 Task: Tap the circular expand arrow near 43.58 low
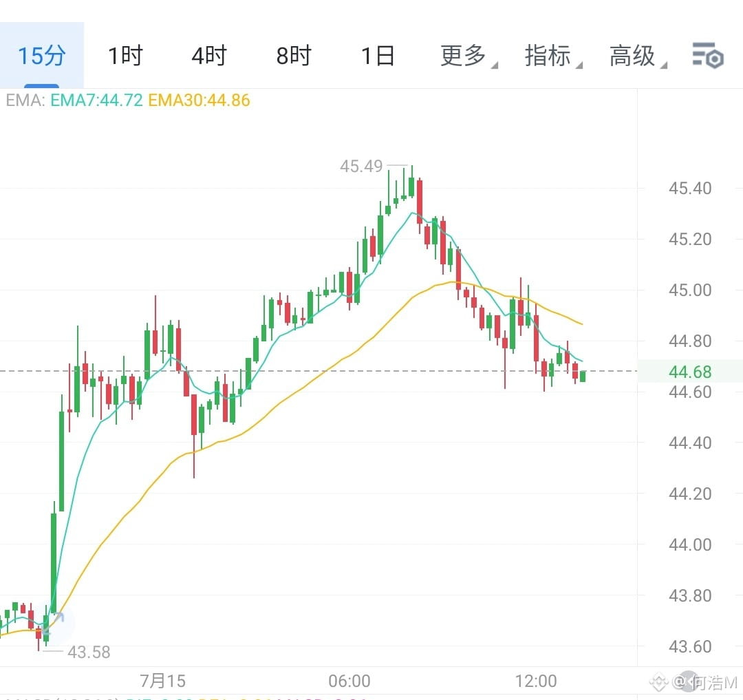click(x=52, y=624)
